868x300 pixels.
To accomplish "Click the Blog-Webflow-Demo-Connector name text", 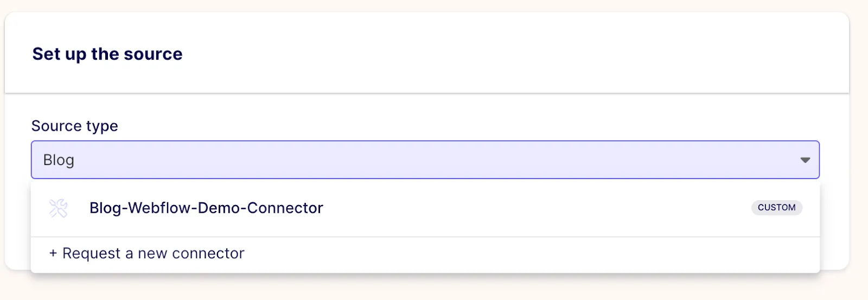I will tap(206, 208).
